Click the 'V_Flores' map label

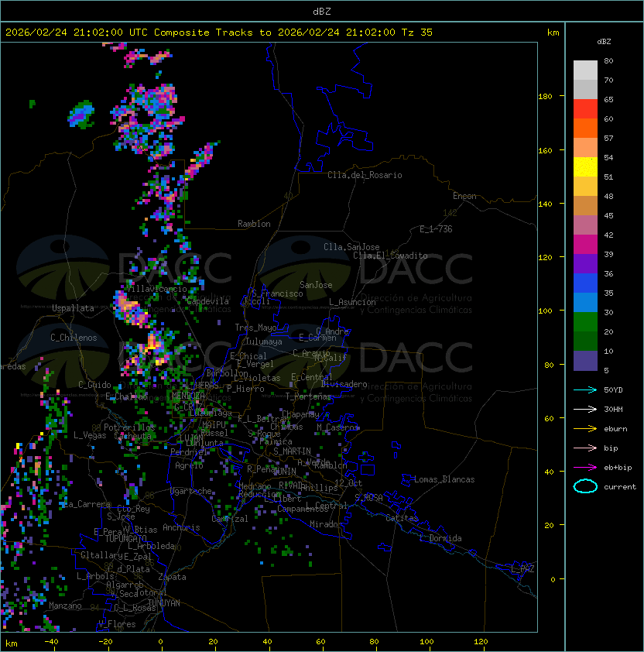click(117, 624)
